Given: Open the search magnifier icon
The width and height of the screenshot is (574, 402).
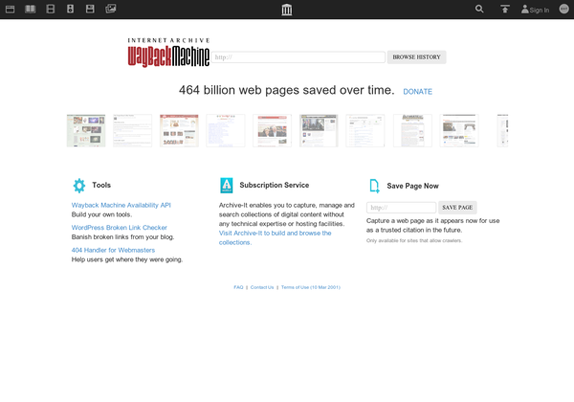Looking at the screenshot, I should click(479, 9).
